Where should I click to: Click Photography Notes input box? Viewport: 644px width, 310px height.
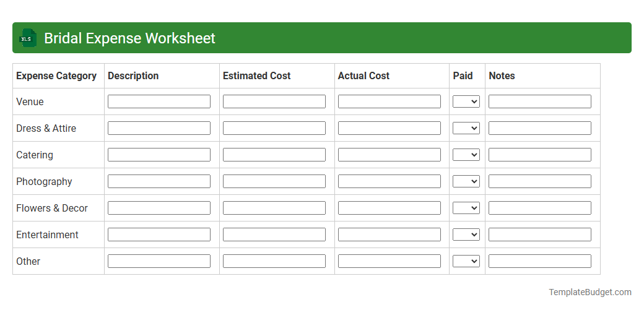[x=540, y=181]
